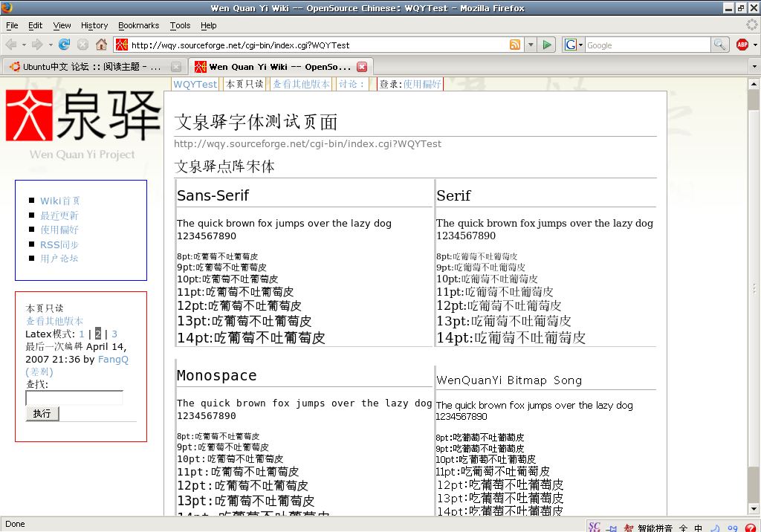
Task: Open the File menu
Action: coord(12,25)
